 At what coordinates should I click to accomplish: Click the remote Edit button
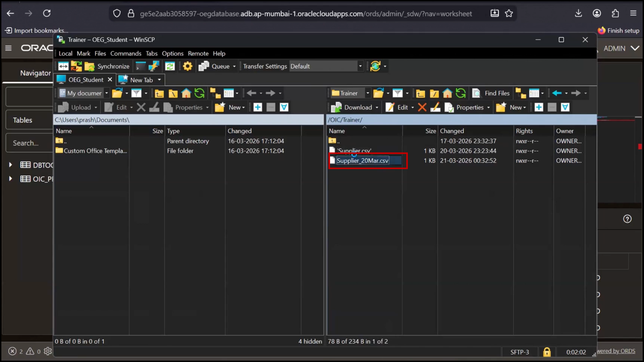[x=397, y=107]
